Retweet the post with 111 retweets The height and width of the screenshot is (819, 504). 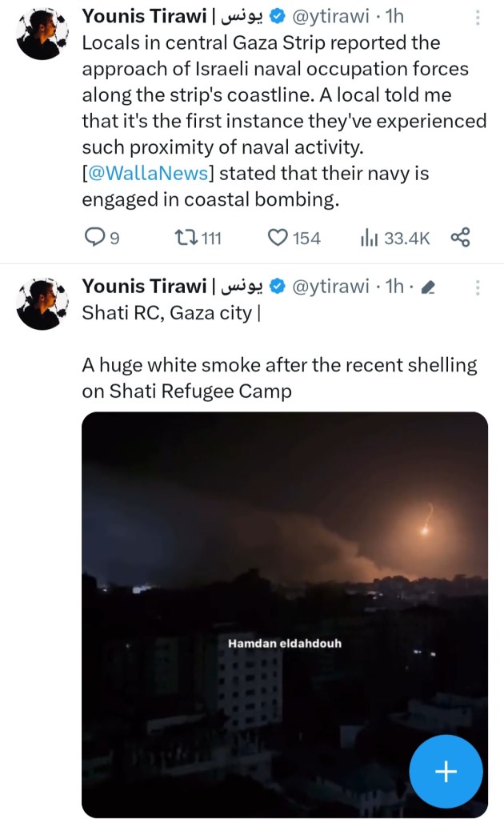click(x=185, y=238)
